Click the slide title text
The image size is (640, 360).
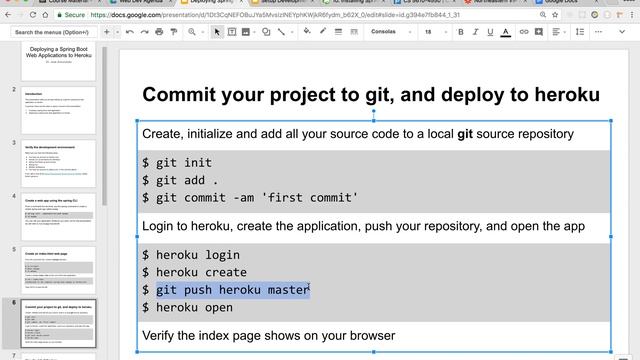371,95
